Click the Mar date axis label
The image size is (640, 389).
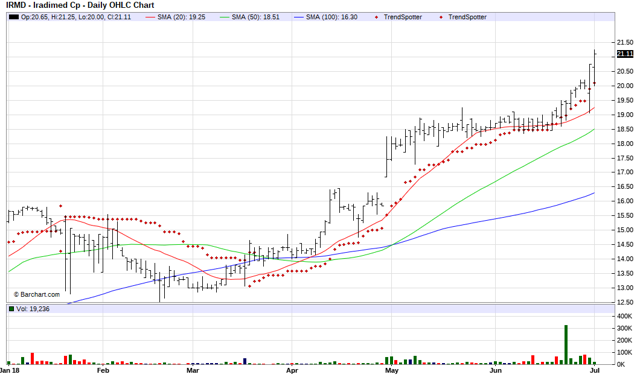click(x=193, y=371)
